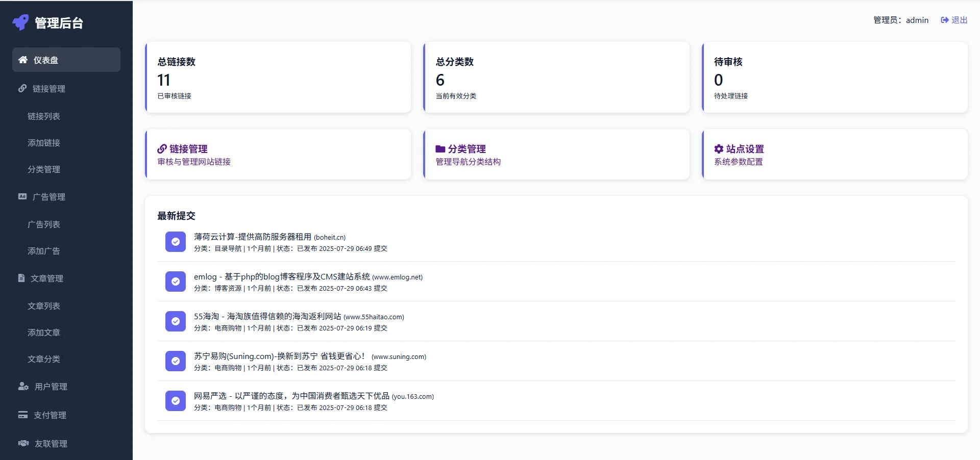Screen dimensions: 980x460
Task: Open 链接管理 section in the sidebar
Action: click(66, 88)
